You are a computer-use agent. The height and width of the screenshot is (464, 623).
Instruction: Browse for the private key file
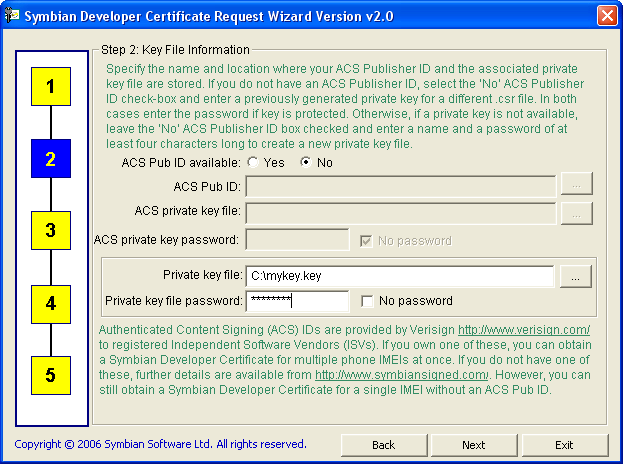tap(576, 276)
